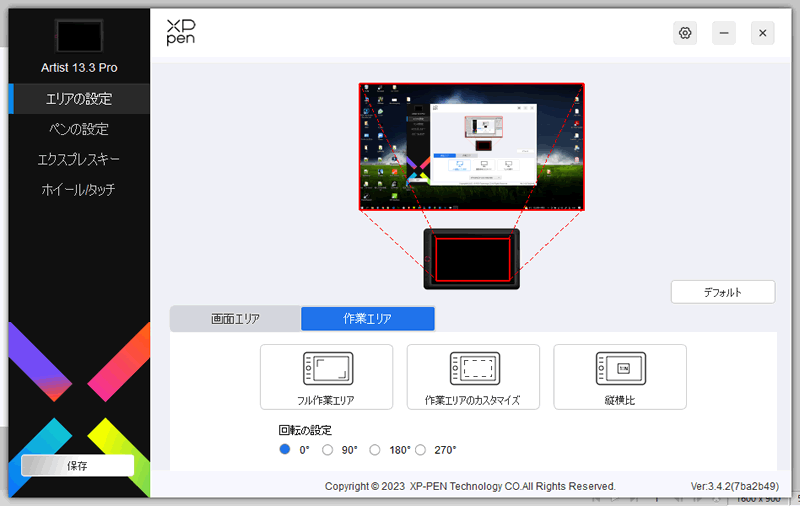Open ペンの設定 in the sidebar
Screen dimensions: 800x506
tap(79, 129)
